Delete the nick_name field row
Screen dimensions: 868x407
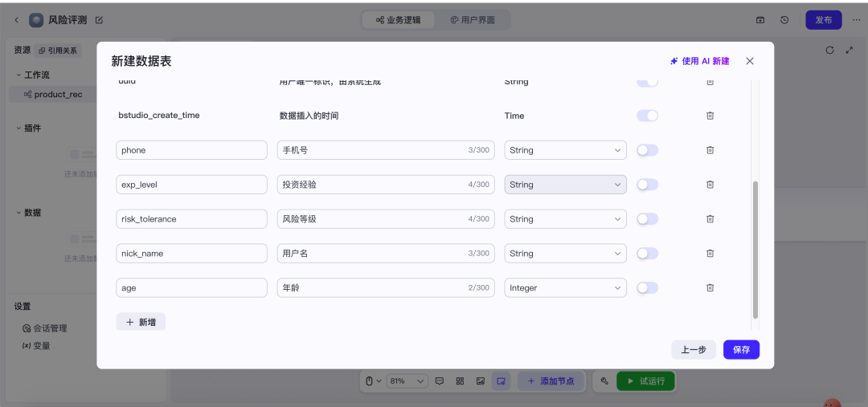pos(710,253)
